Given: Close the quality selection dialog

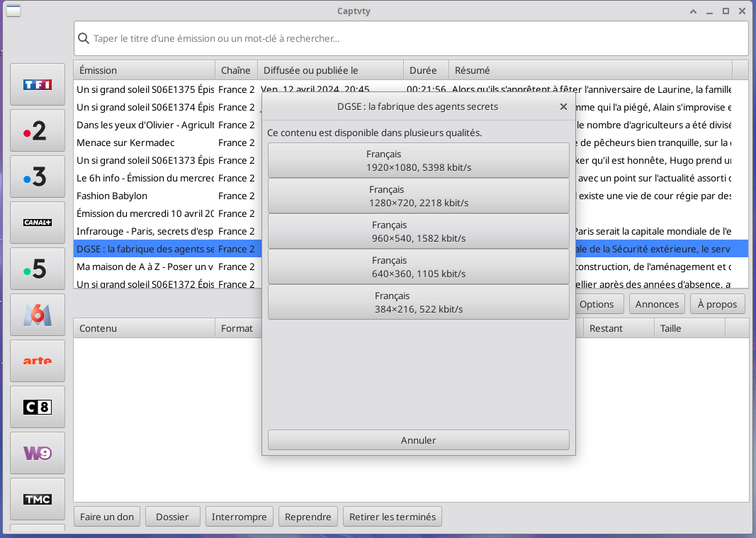Looking at the screenshot, I should pyautogui.click(x=563, y=107).
